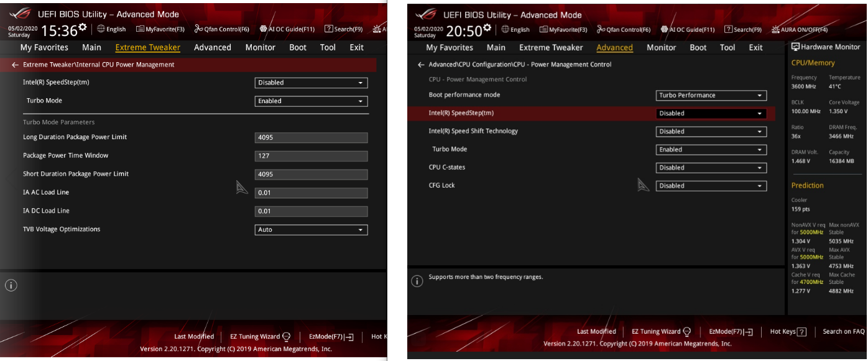Open Search(F9) in the 20:50 window
The height and width of the screenshot is (361, 868).
click(x=743, y=29)
